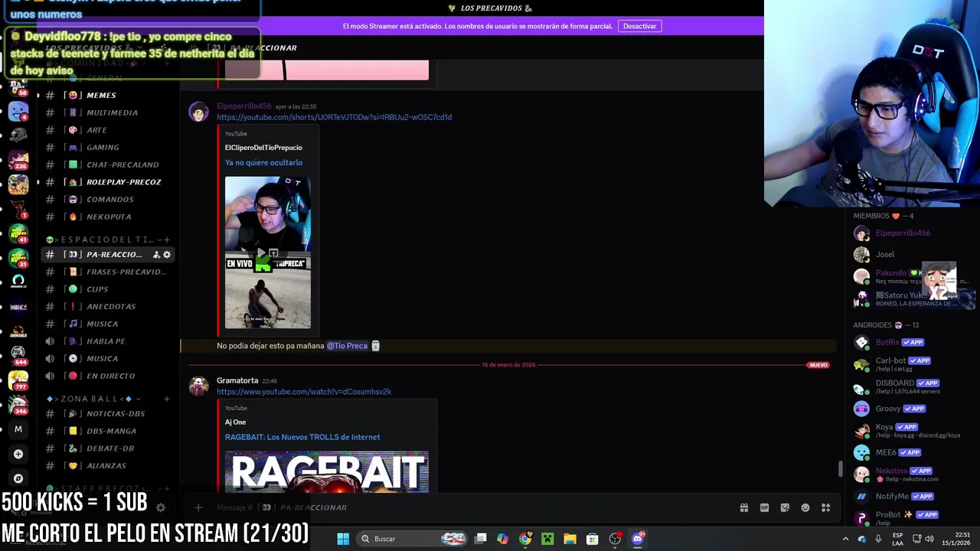Image resolution: width=980 pixels, height=551 pixels.
Task: Open the youtube.com/watch link by Gramatorta
Action: [304, 392]
